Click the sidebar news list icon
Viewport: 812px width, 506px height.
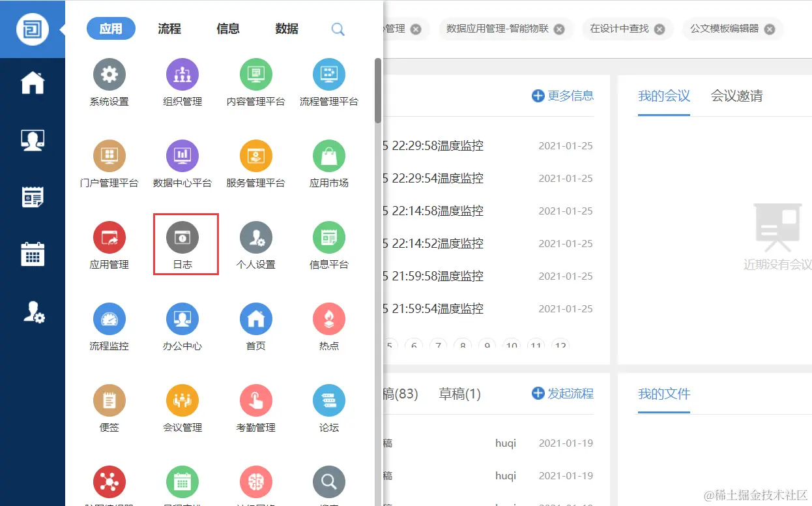coord(33,197)
